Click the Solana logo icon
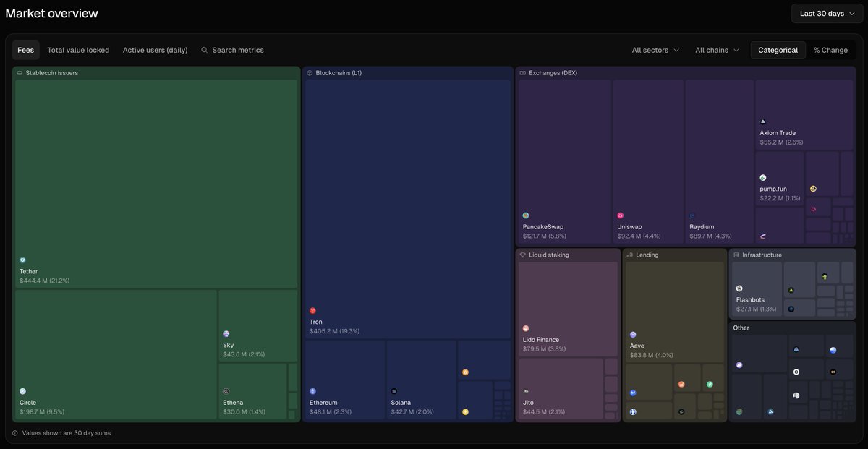 pyautogui.click(x=393, y=391)
